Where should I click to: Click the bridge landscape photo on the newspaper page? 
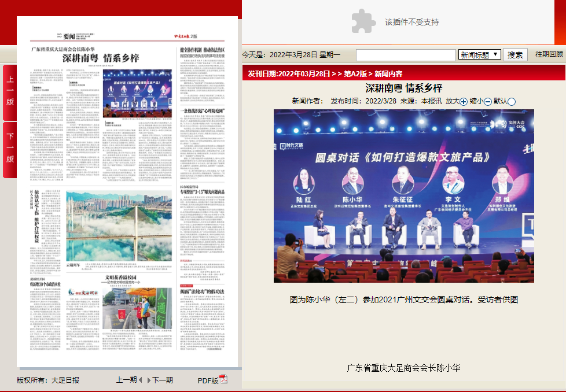(x=119, y=225)
